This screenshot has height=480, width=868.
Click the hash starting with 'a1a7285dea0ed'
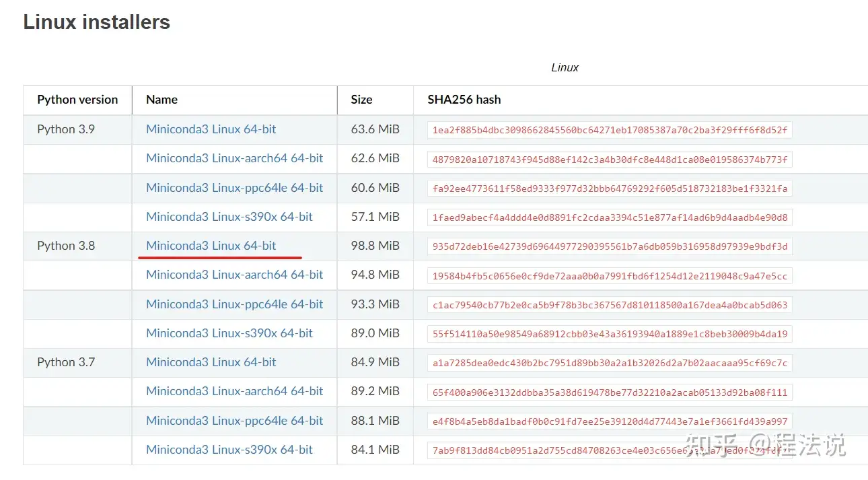point(610,363)
